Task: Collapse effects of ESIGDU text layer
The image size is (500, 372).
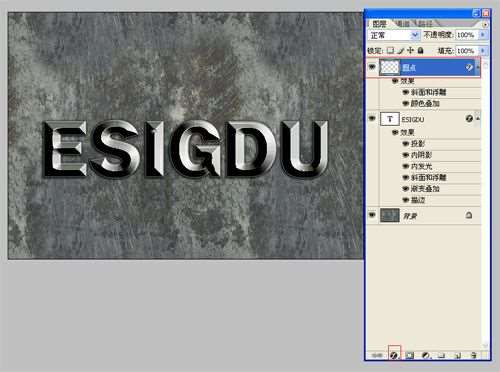Action: [478, 118]
